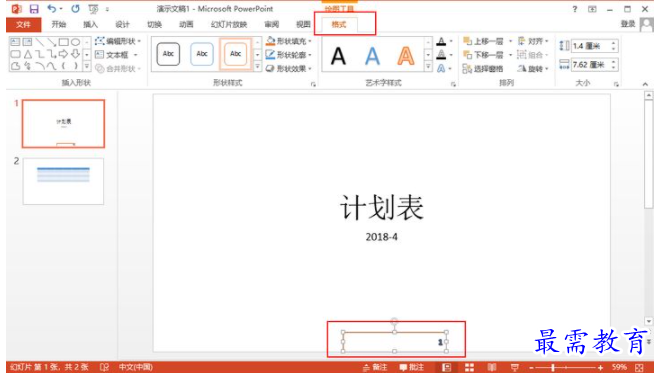Click 上移一层 bring forward button
The image size is (656, 373).
484,41
